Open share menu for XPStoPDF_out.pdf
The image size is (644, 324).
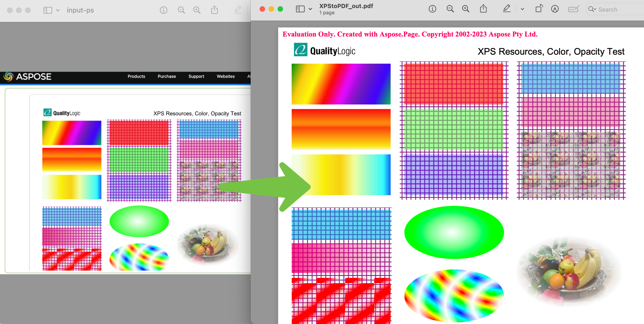[x=483, y=9]
